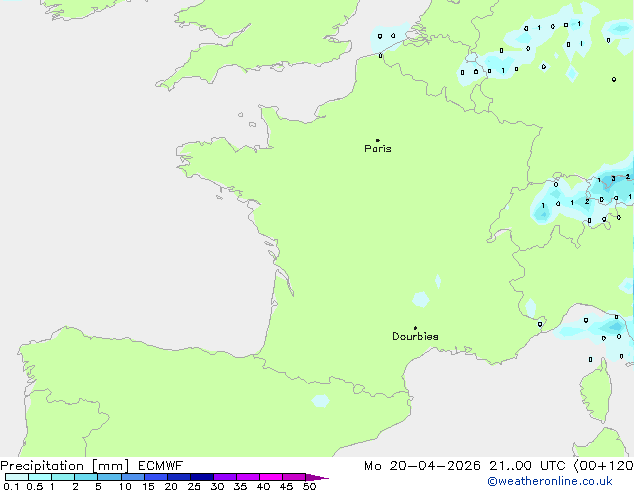The height and width of the screenshot is (490, 634).
Task: Click the ECMWF model name text
Action: (161, 466)
